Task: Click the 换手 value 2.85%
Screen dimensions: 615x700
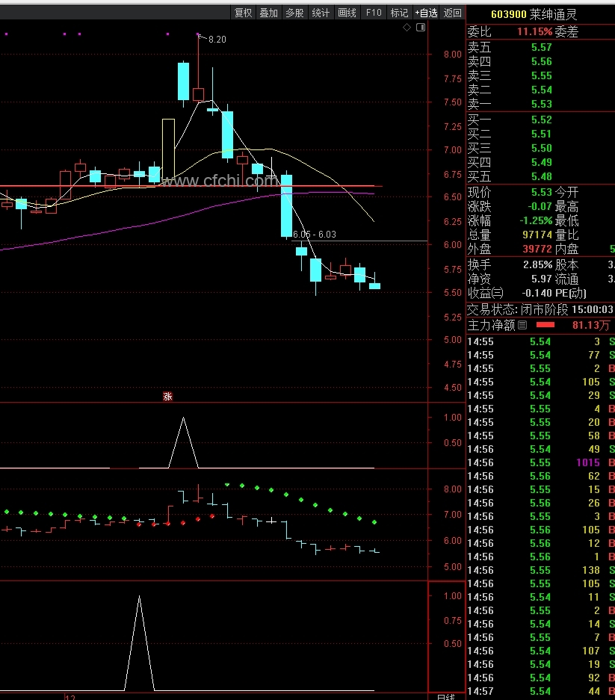Action: tap(538, 264)
